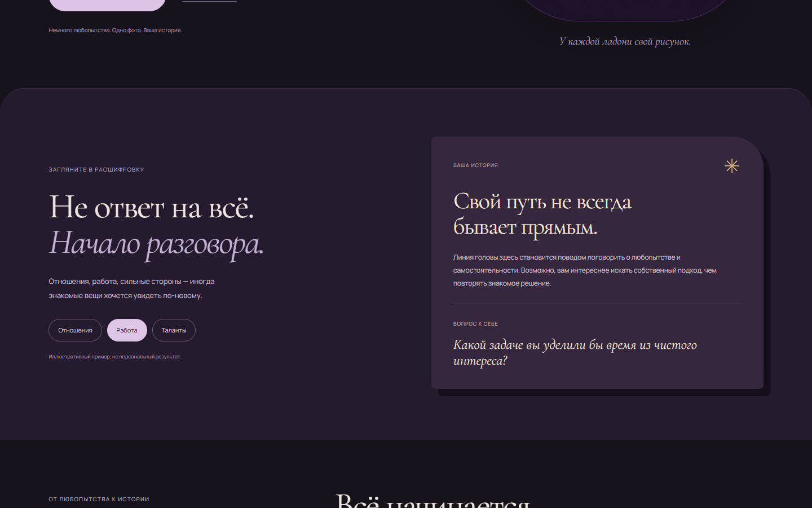Click the question 'Какой задаче вы уделили бы время'
Screen dimensions: 812x508
[x=575, y=352]
